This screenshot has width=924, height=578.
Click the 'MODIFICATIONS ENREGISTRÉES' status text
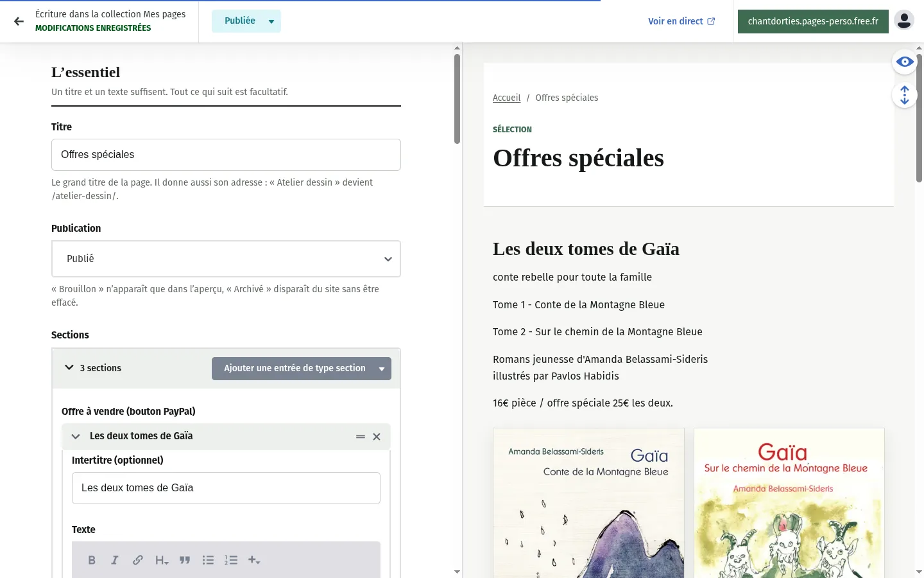(93, 28)
